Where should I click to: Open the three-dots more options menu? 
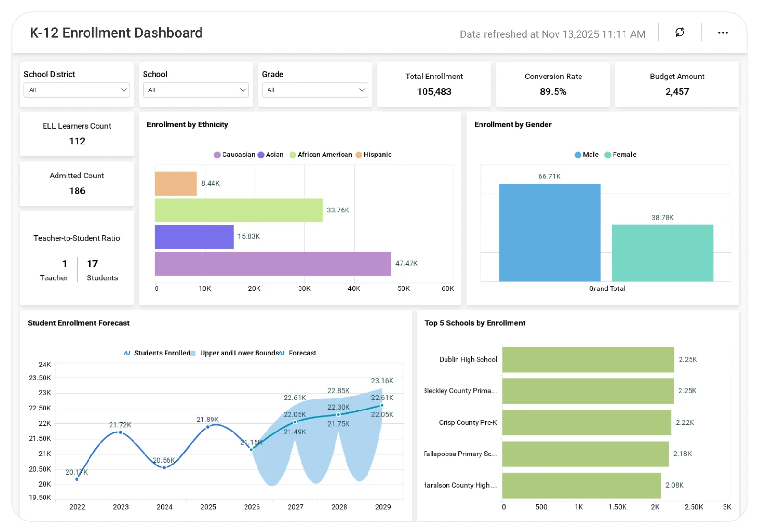(723, 33)
